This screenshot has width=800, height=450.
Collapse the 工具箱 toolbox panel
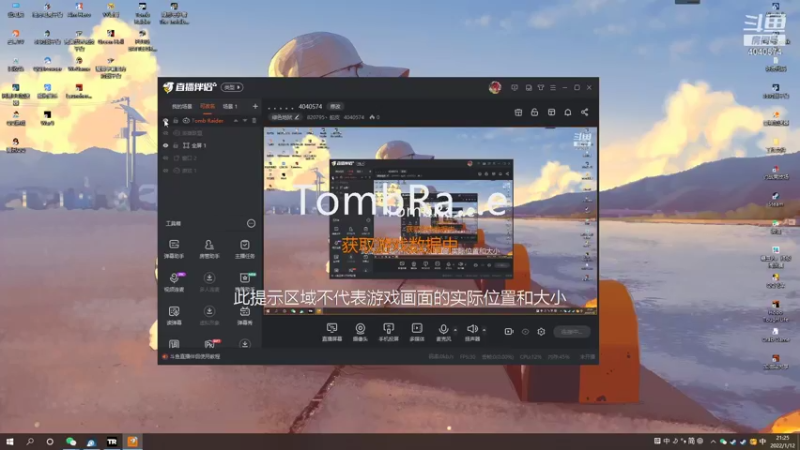(x=251, y=223)
